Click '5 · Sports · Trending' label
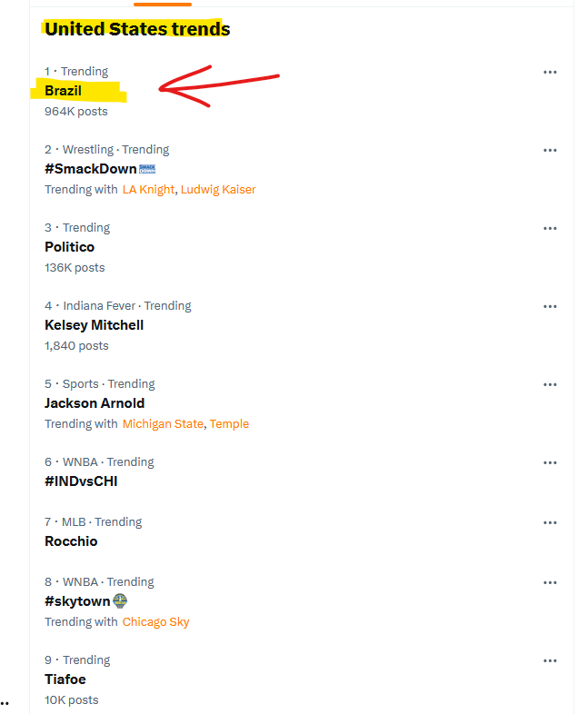588x714 pixels. click(x=99, y=384)
